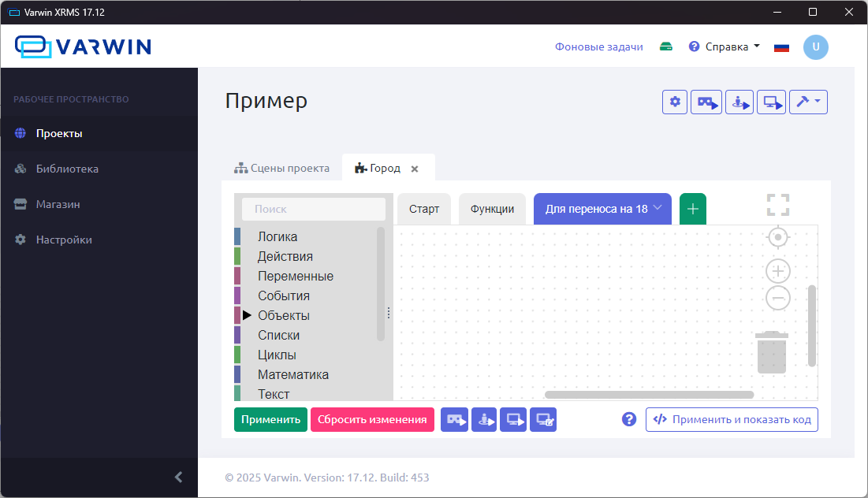Zoom in the block workspace

click(778, 271)
